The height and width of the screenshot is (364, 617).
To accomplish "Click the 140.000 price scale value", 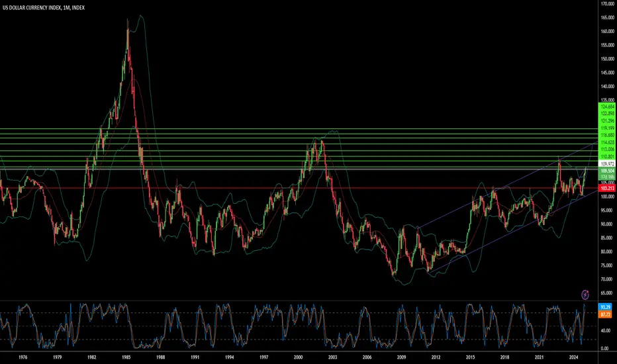I will [x=608, y=87].
